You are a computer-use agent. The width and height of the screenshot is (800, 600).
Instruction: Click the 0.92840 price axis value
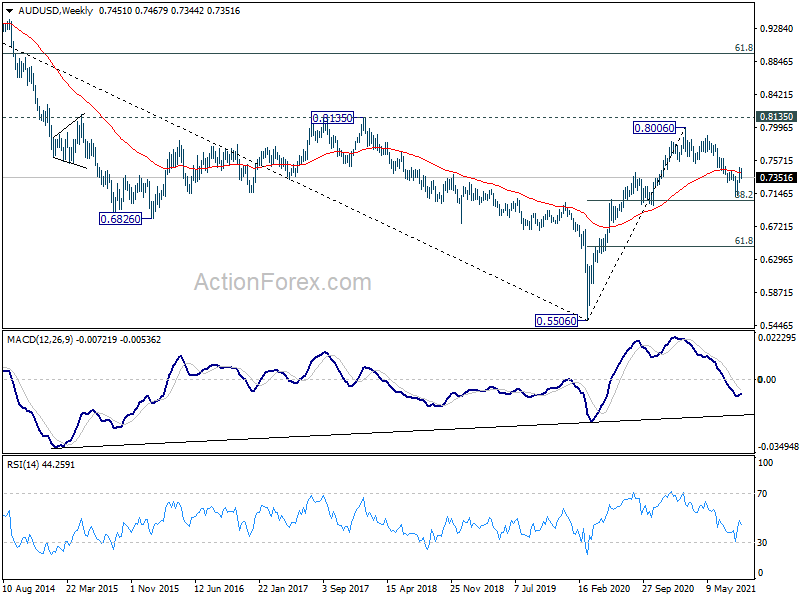tap(777, 29)
